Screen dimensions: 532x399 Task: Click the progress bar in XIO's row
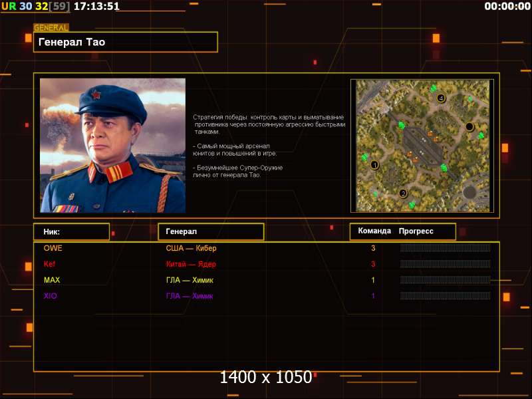coord(445,296)
